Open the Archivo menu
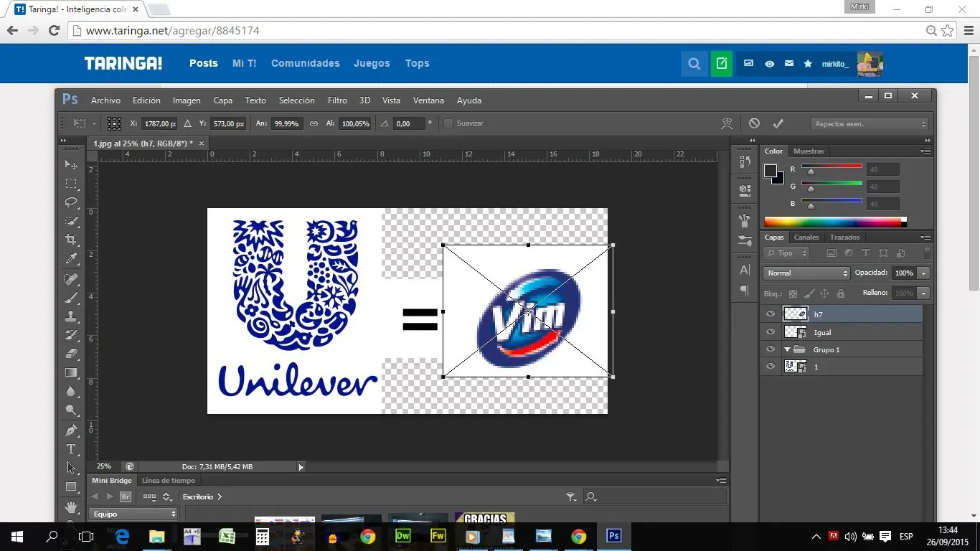Image resolution: width=980 pixels, height=551 pixels. pyautogui.click(x=105, y=100)
